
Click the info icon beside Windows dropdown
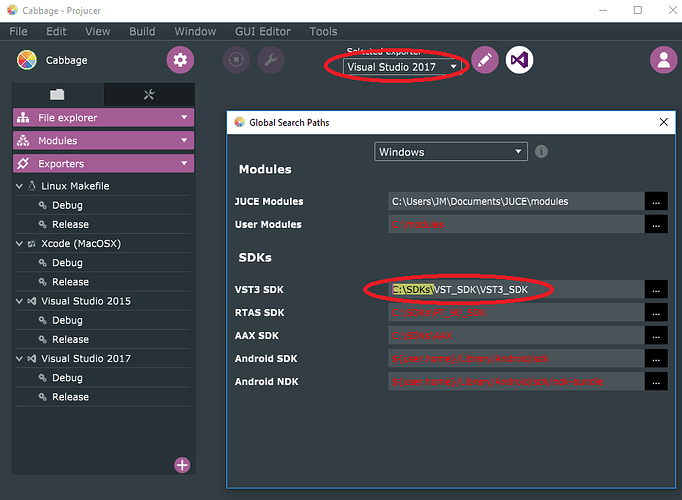point(541,152)
